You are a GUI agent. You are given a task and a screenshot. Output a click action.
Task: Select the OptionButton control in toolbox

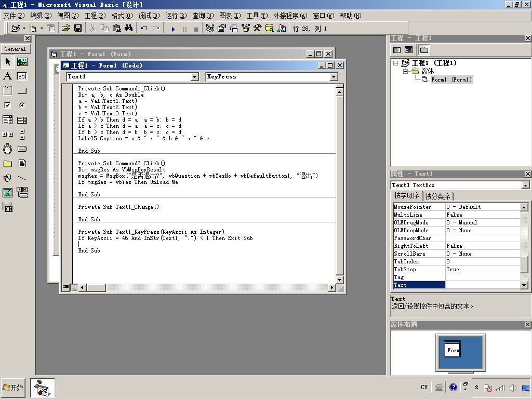tap(22, 105)
